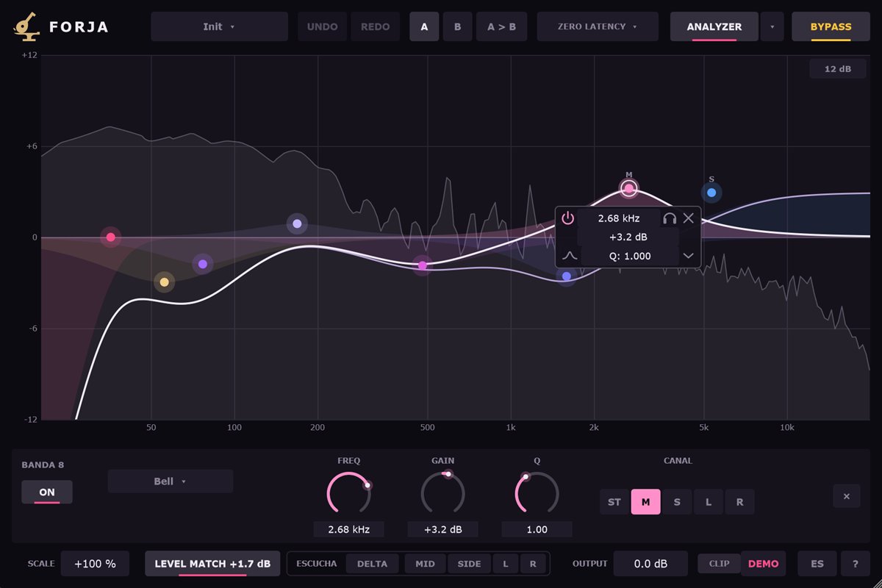Toggle band 8 ON switch
The height and width of the screenshot is (588, 882).
[47, 492]
